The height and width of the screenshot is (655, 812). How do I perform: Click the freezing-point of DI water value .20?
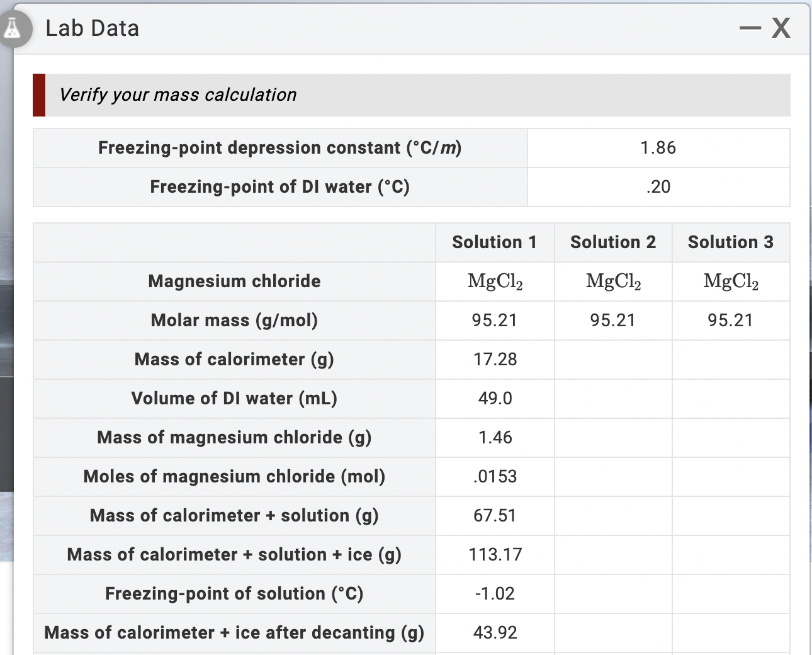pyautogui.click(x=658, y=186)
